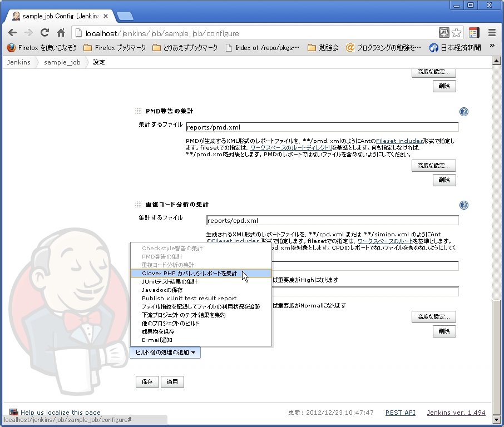Select 下流プロジェクトのテスト結果を集約
Viewport: 504px width, 427px height.
coord(201,315)
